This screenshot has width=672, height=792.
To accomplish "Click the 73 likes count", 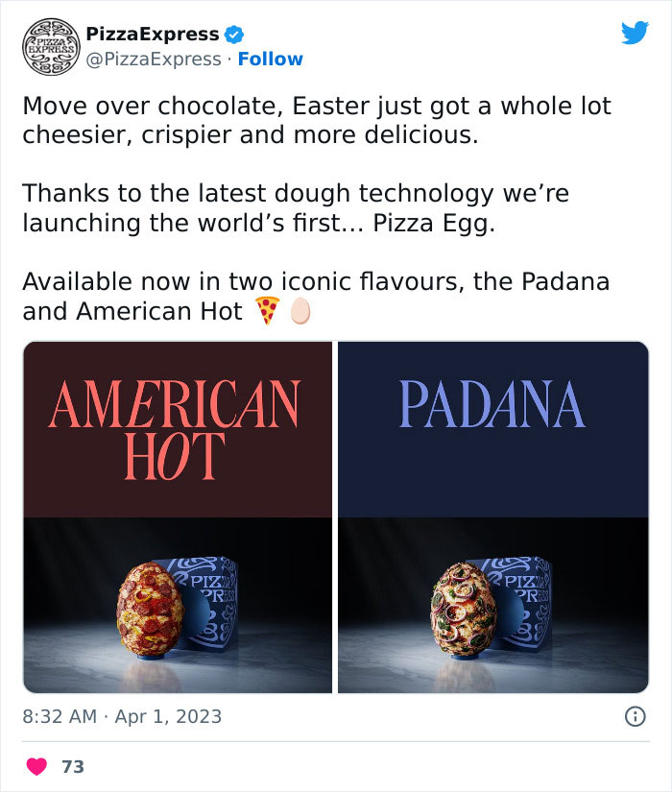I will (72, 766).
